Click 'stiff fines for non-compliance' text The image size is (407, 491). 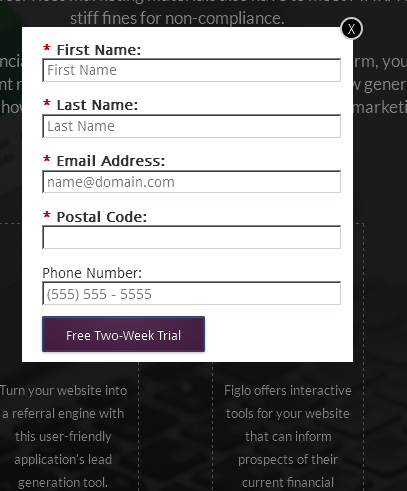coord(177,18)
